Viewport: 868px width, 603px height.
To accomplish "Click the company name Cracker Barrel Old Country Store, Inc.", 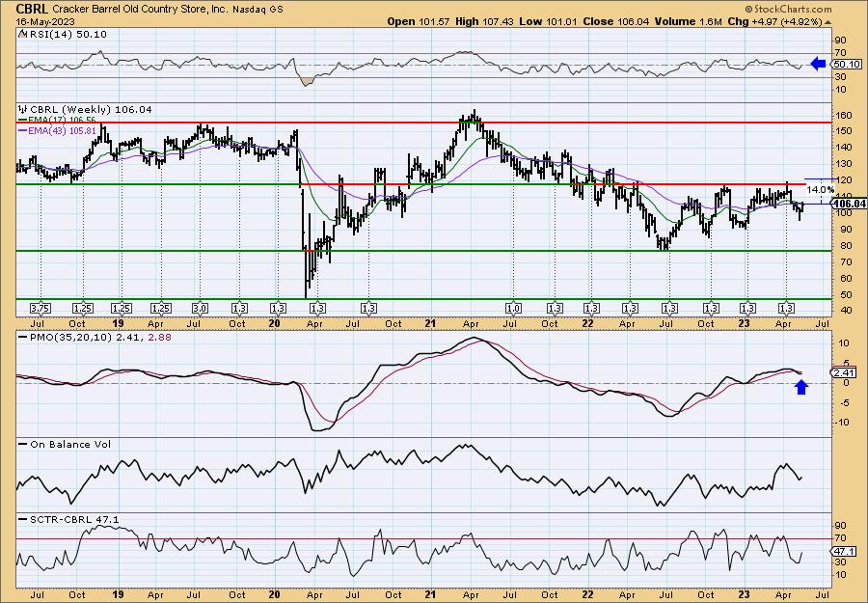I will 141,10.
